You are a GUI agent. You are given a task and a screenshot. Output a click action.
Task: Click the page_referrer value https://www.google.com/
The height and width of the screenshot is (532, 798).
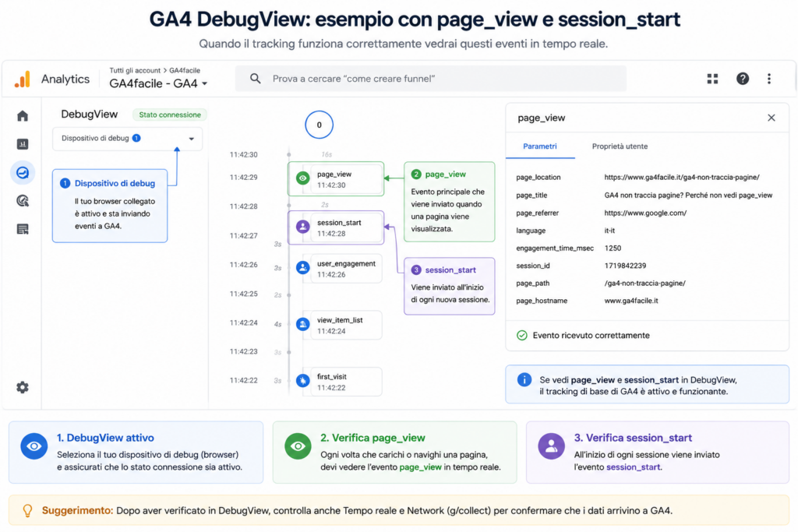(645, 213)
